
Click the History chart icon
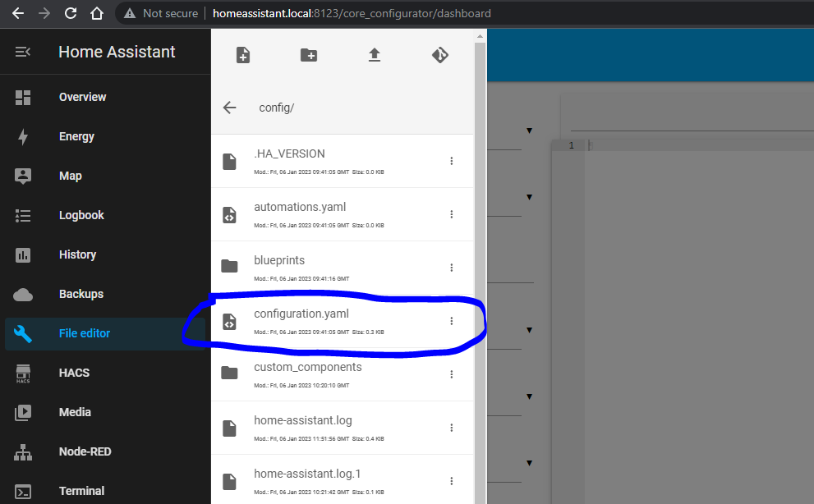coord(23,254)
